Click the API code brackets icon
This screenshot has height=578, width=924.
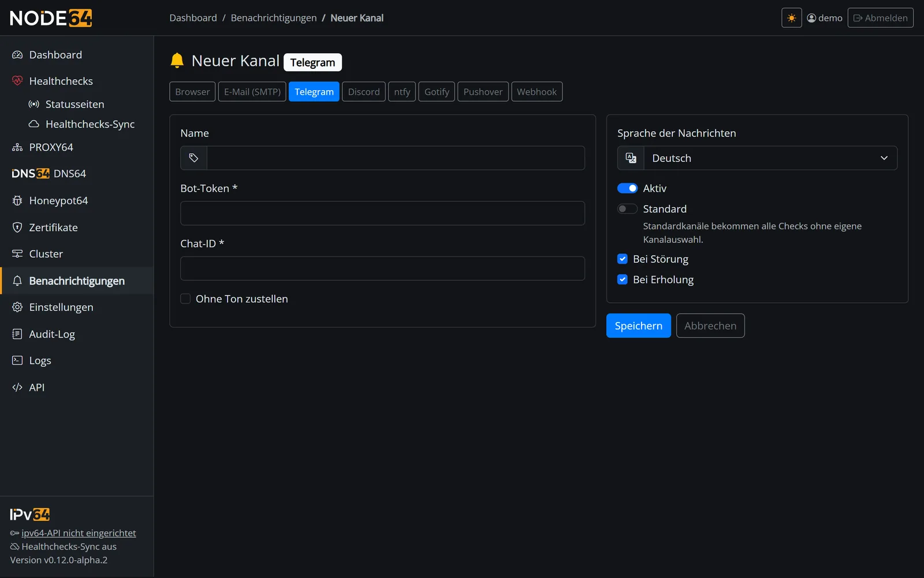17,387
